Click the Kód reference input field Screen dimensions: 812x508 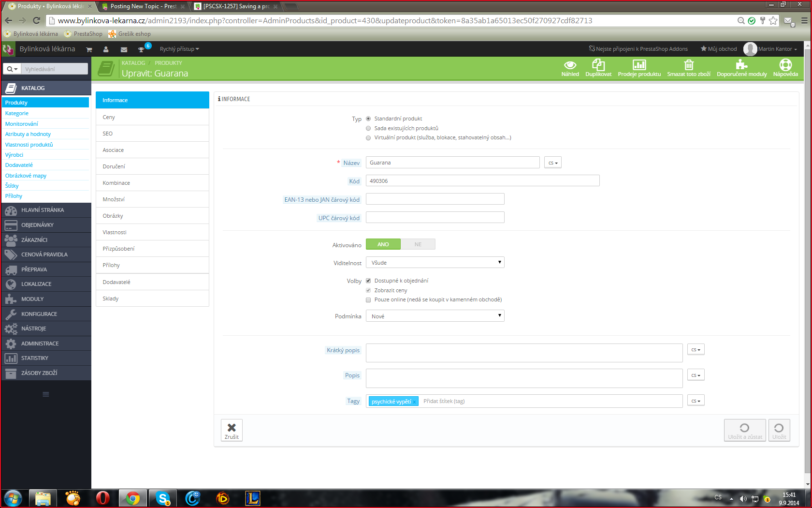[x=482, y=181]
